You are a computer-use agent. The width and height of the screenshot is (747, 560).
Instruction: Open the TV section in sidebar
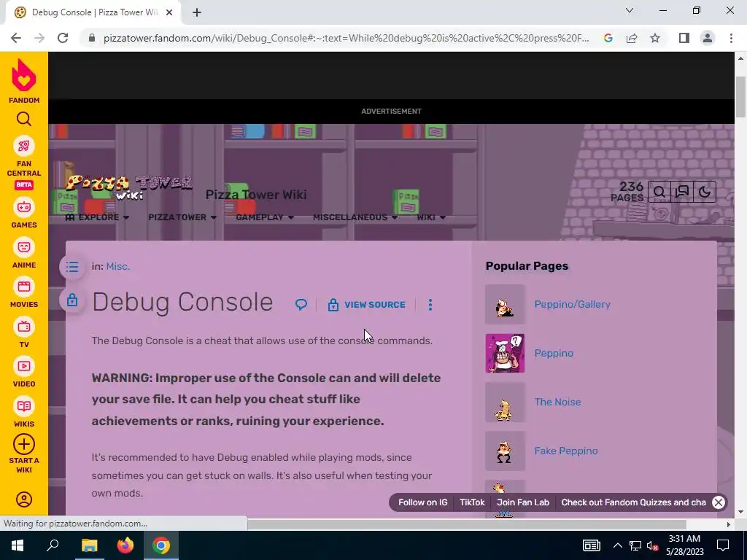tap(24, 332)
